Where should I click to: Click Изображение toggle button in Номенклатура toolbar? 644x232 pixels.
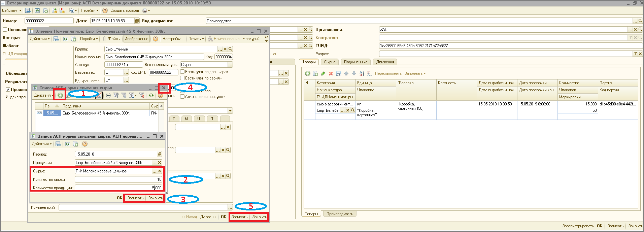[x=136, y=39]
